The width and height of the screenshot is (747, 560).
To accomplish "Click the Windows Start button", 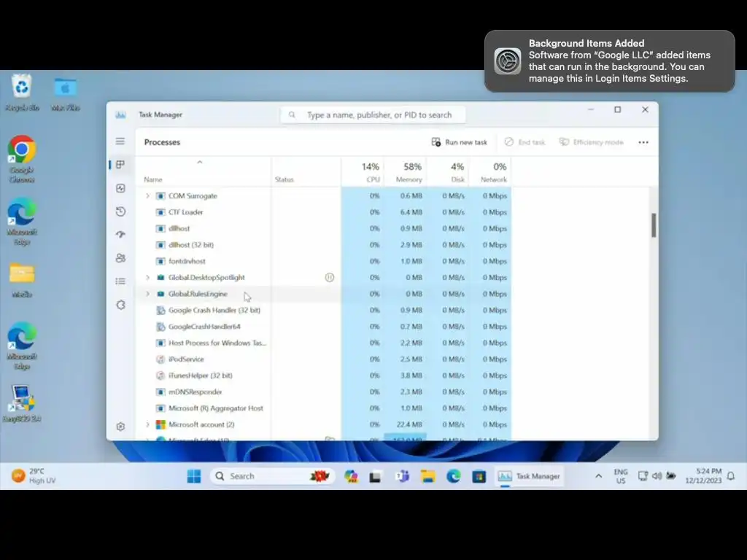I will (194, 475).
